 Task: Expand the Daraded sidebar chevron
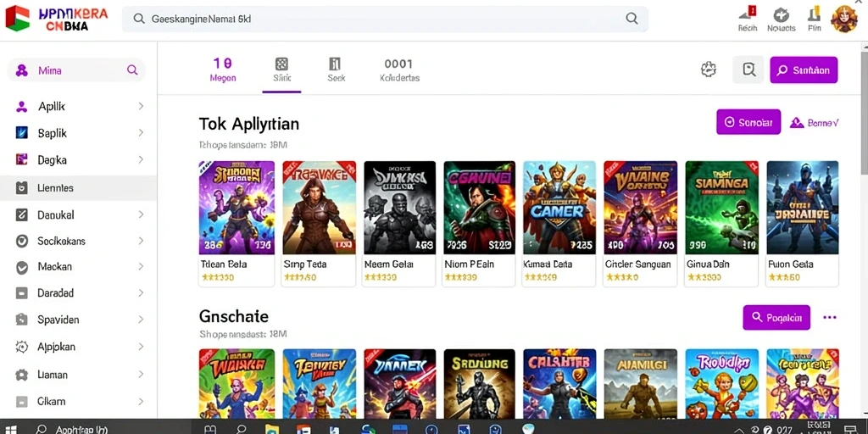coord(141,292)
